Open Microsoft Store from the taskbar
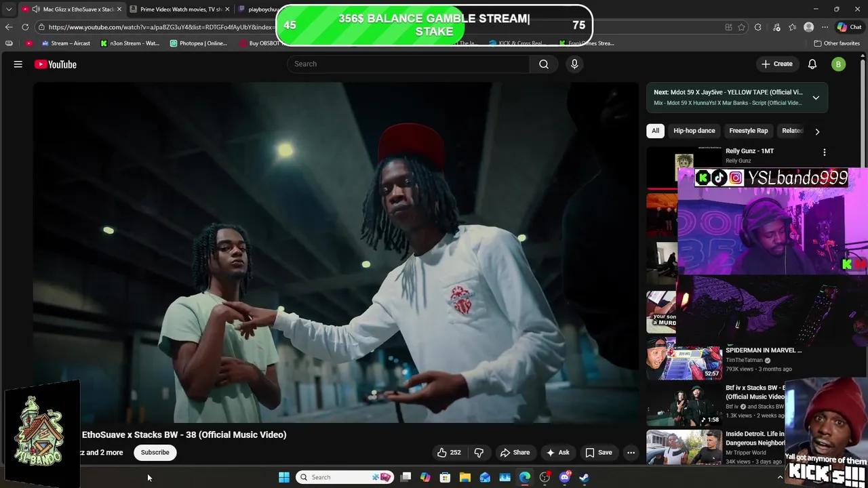The image size is (868, 488). (445, 477)
